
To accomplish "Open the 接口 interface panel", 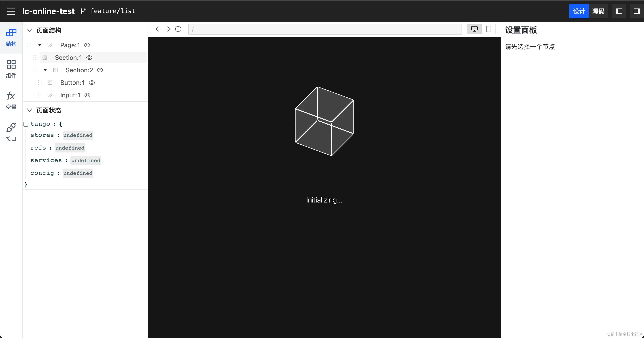I will 11,132.
